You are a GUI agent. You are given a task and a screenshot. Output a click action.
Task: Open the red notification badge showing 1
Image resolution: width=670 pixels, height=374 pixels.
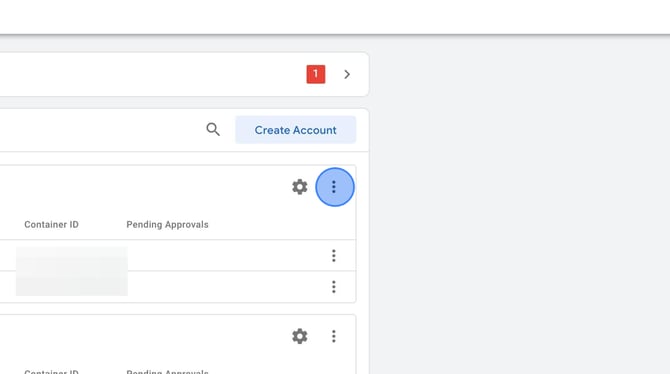coord(316,74)
